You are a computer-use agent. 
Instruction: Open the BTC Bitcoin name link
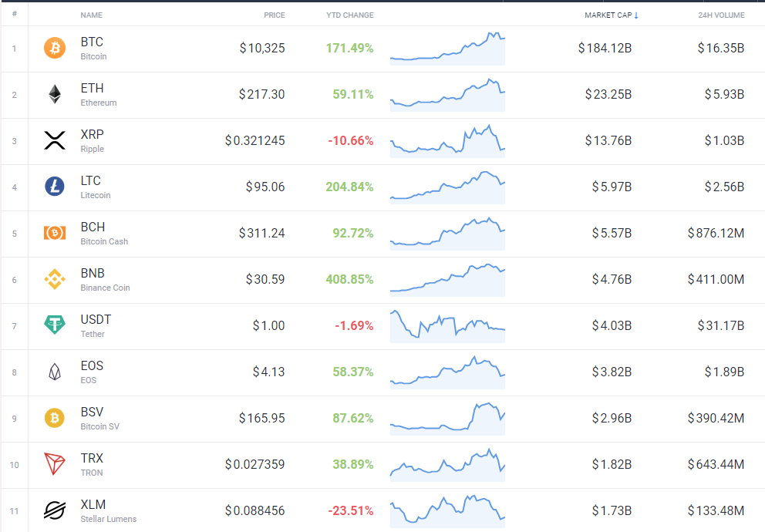tap(93, 49)
